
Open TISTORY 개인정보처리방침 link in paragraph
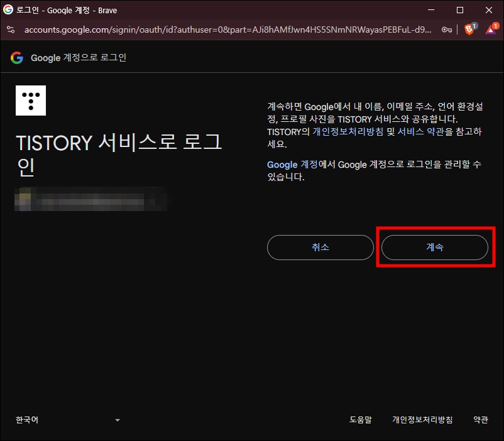[x=348, y=131]
